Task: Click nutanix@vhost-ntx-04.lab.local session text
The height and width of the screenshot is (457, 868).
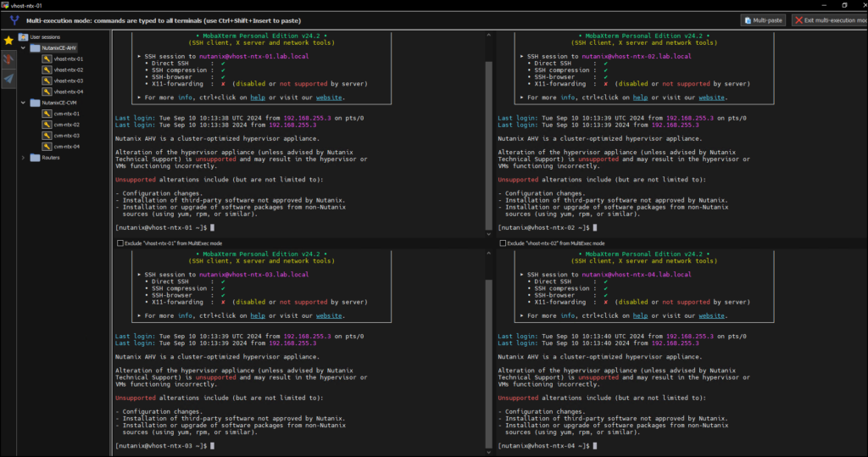Action: pos(637,275)
